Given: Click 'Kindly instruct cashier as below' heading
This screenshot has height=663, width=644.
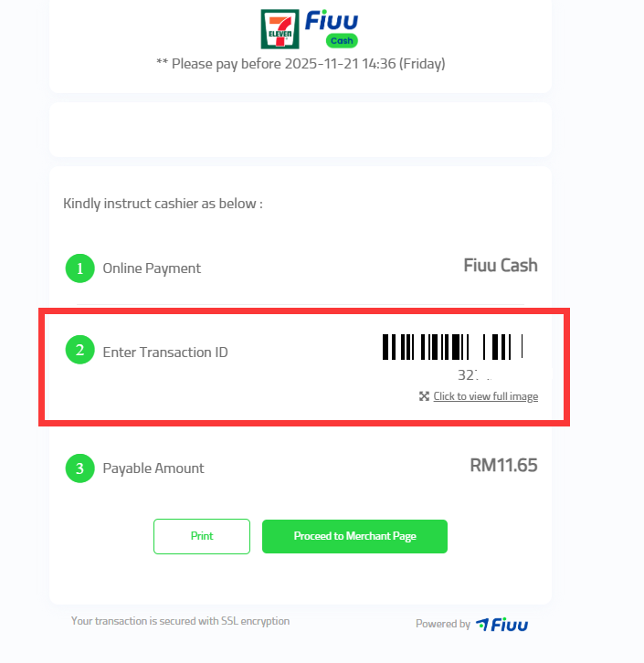Looking at the screenshot, I should [163, 203].
